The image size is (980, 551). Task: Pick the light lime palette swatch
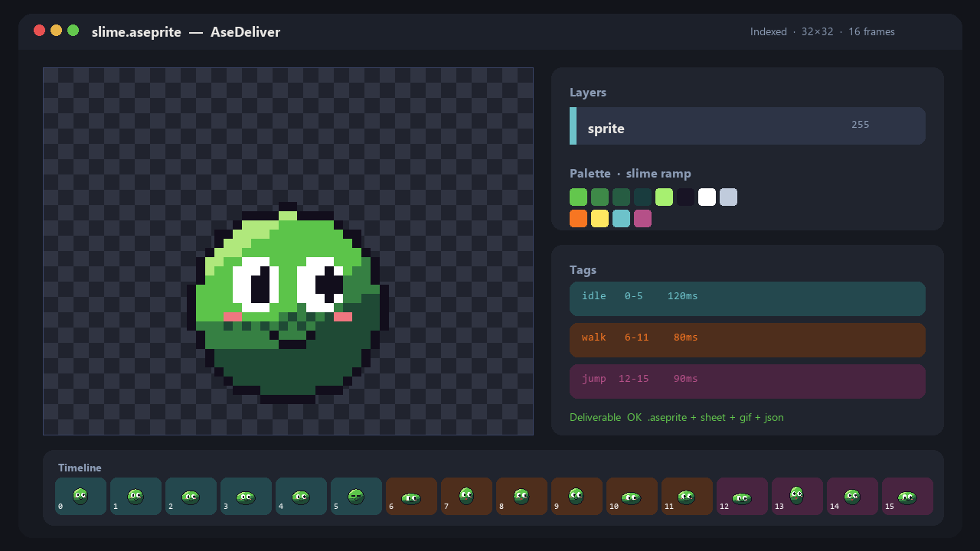[x=664, y=197]
